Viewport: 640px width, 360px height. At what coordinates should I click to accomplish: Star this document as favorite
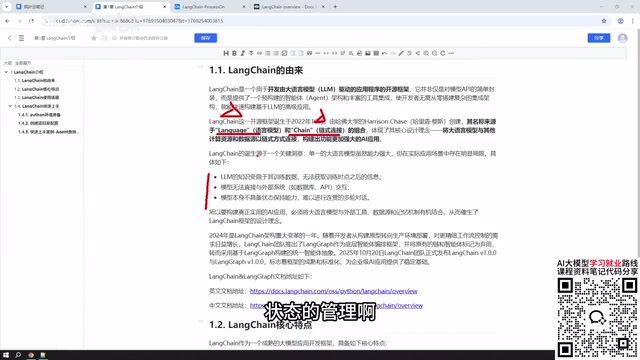[93, 38]
